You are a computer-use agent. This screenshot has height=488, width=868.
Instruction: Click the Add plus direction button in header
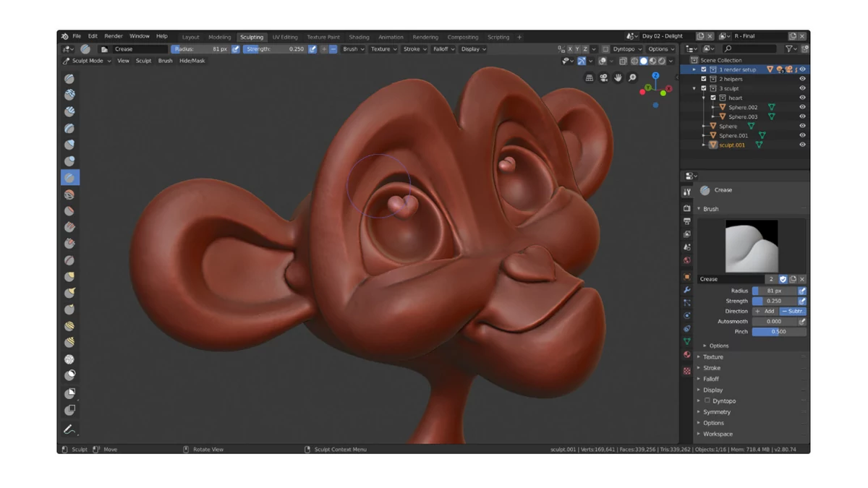[324, 49]
